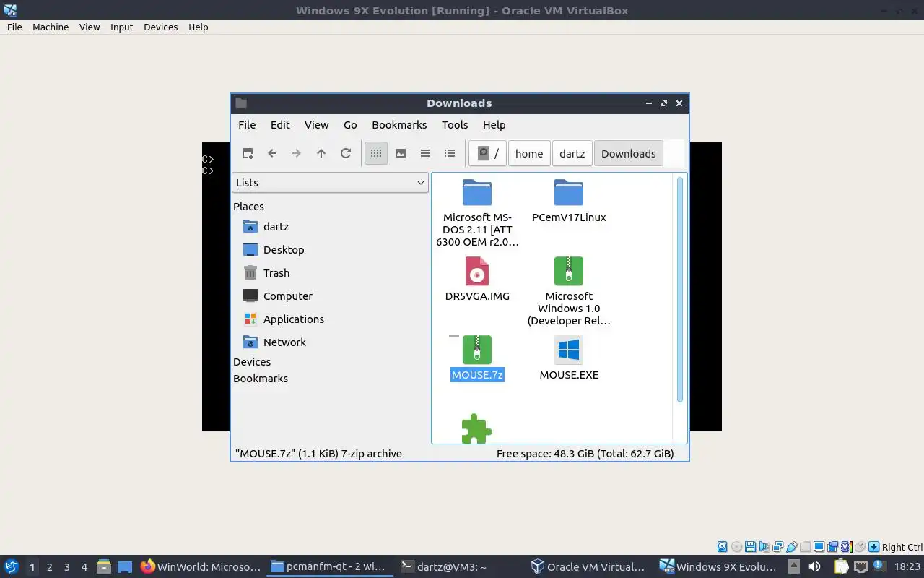Reload the Downloads folder
Image resolution: width=924 pixels, height=578 pixels.
[346, 153]
